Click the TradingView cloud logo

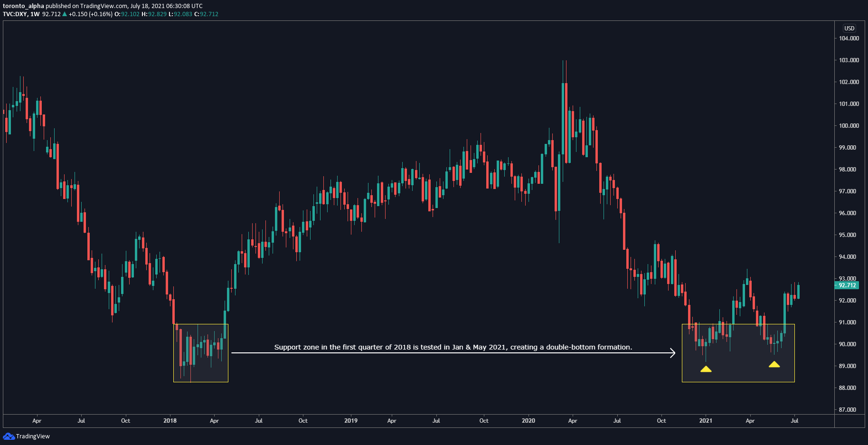(x=9, y=436)
